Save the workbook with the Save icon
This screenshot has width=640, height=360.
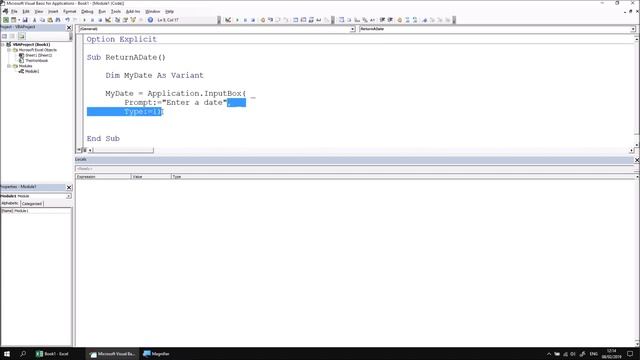pyautogui.click(x=25, y=20)
